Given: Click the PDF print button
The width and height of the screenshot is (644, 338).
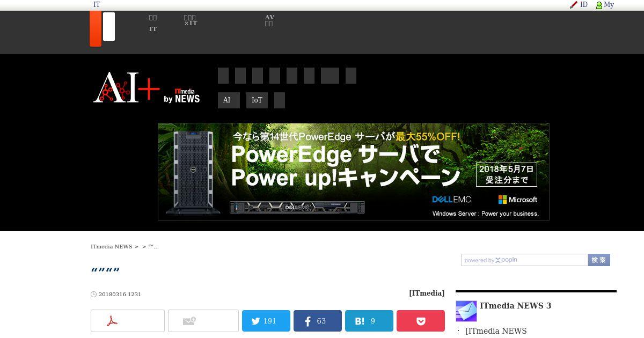Looking at the screenshot, I should pyautogui.click(x=128, y=321).
